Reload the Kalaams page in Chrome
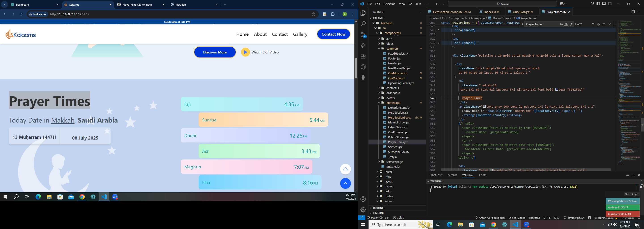The height and width of the screenshot is (229, 644). pos(21,14)
